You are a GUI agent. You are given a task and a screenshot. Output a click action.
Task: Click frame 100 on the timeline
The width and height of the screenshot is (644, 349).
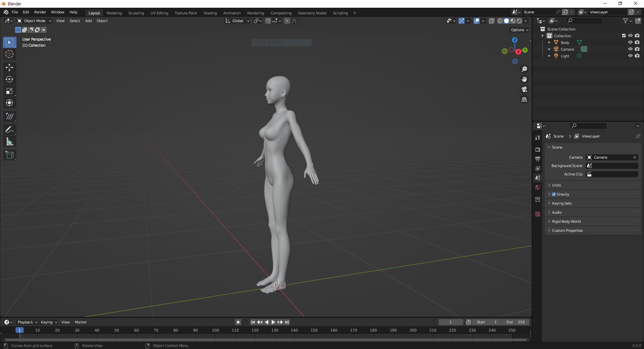click(215, 331)
